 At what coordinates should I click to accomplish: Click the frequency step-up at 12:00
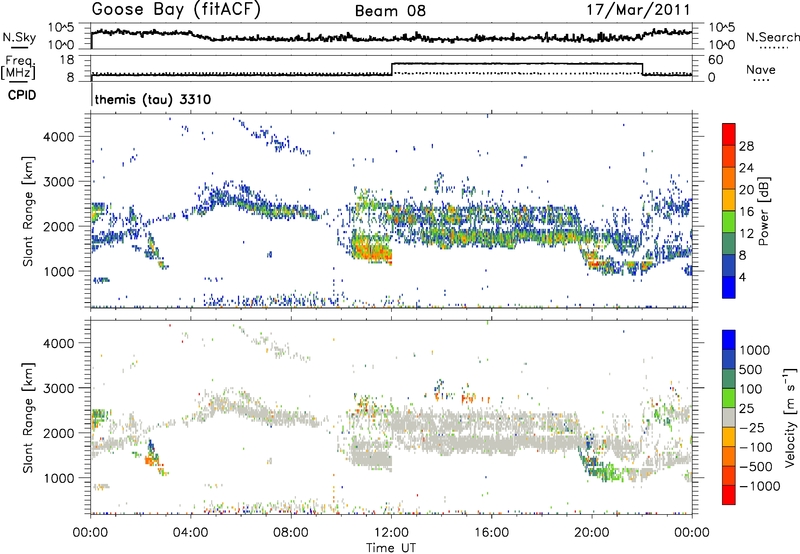392,68
